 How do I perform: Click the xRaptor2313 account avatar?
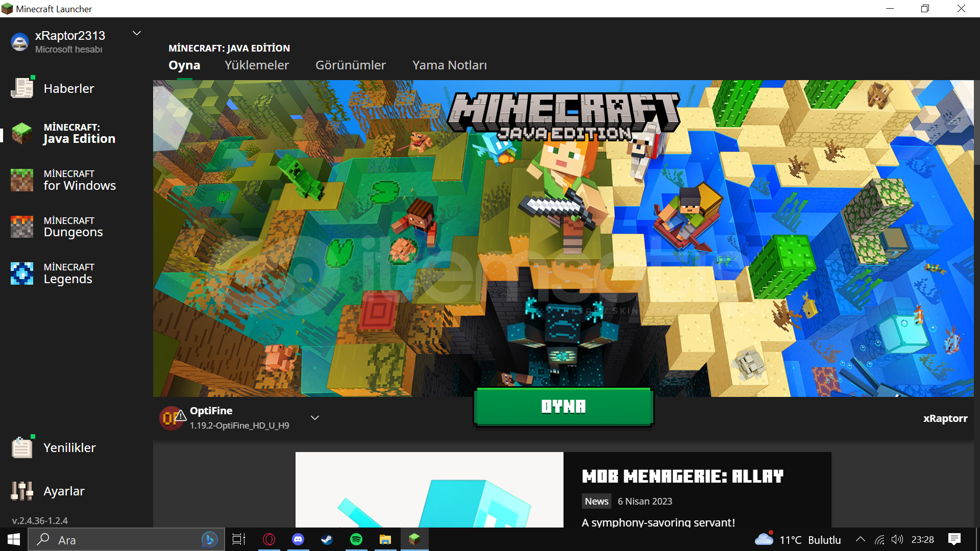pyautogui.click(x=20, y=42)
